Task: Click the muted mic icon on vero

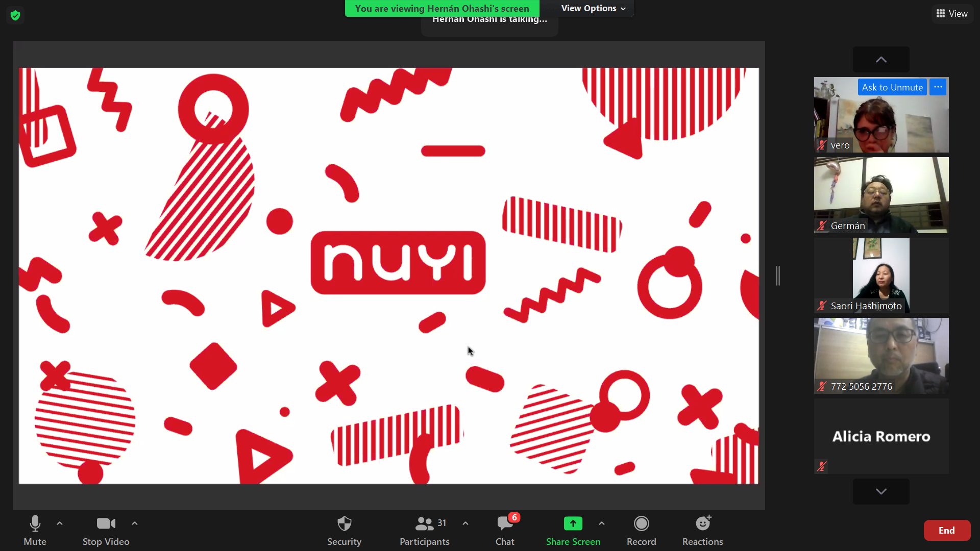Action: click(x=822, y=145)
